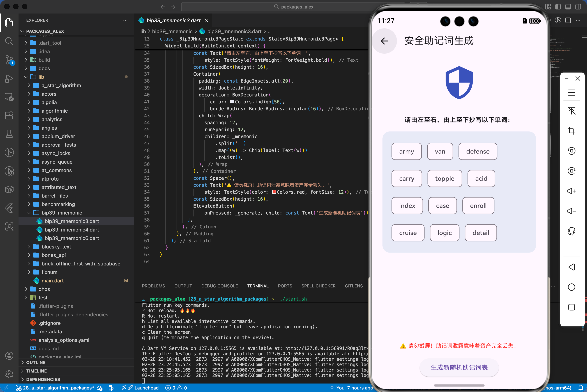
Task: Tap the emulator back triangle button
Action: click(x=572, y=267)
